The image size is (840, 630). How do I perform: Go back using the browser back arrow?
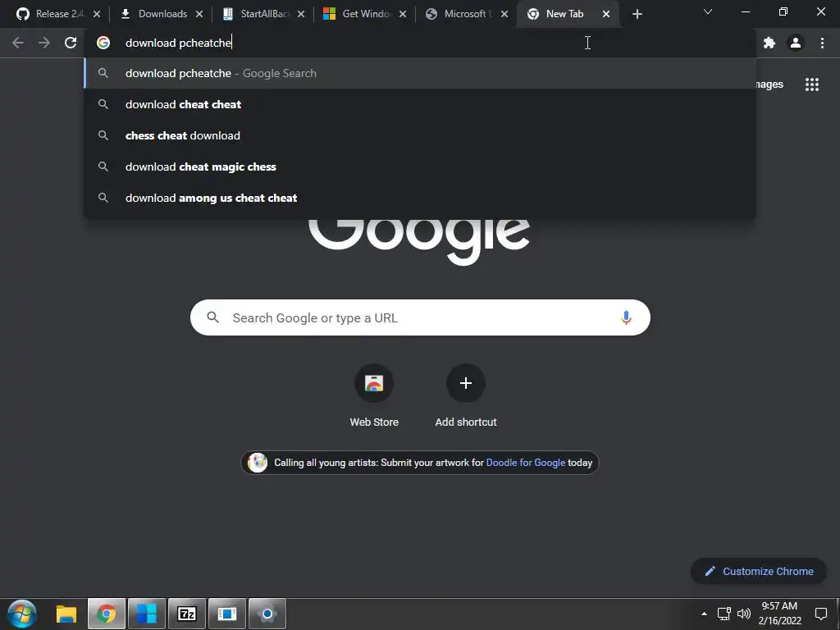pos(18,43)
